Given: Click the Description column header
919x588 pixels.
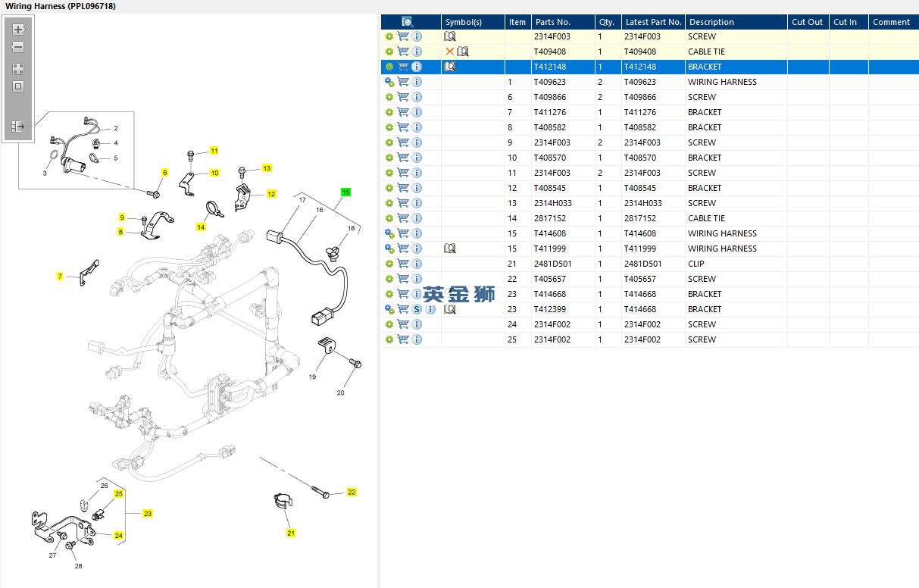Looking at the screenshot, I should (711, 22).
